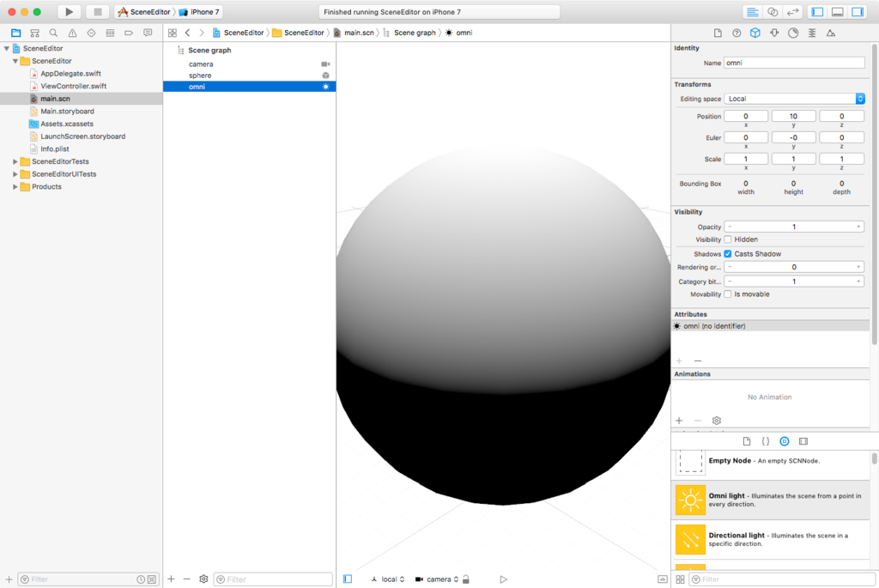The image size is (879, 588).
Task: Uncheck Casts Shadow
Action: click(728, 254)
